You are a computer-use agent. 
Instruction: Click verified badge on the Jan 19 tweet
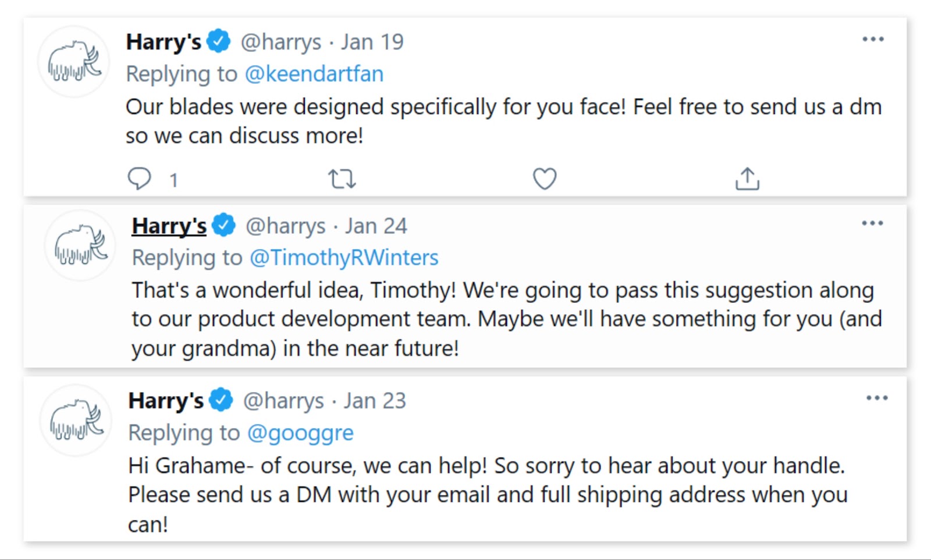point(219,41)
